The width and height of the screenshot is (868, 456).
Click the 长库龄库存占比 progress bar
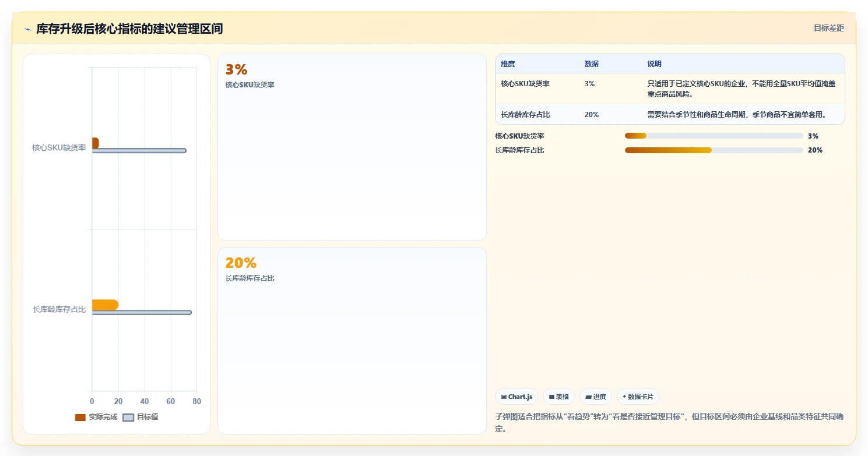(714, 150)
